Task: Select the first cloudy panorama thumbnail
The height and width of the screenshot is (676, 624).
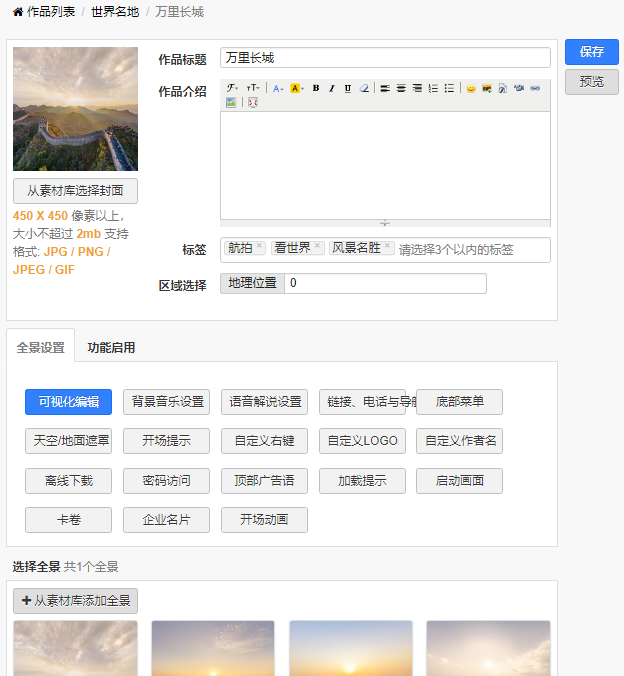Action: 75,648
